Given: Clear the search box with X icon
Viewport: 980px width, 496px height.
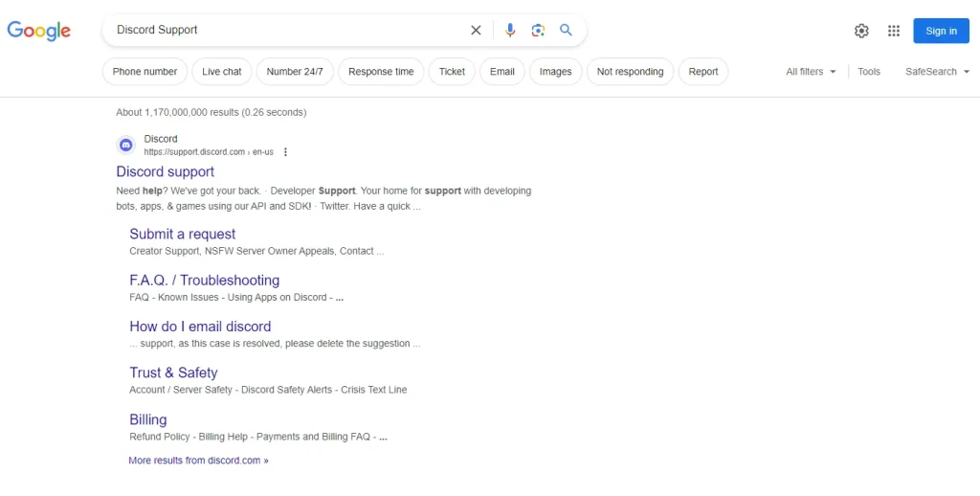Looking at the screenshot, I should pos(476,30).
